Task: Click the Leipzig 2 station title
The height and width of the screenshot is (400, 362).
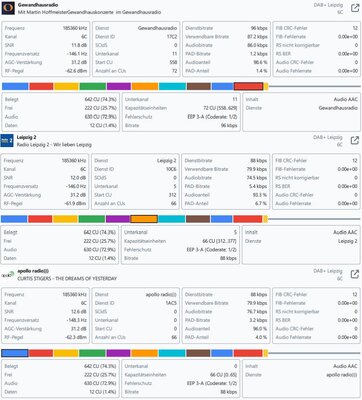Action: (x=26, y=137)
